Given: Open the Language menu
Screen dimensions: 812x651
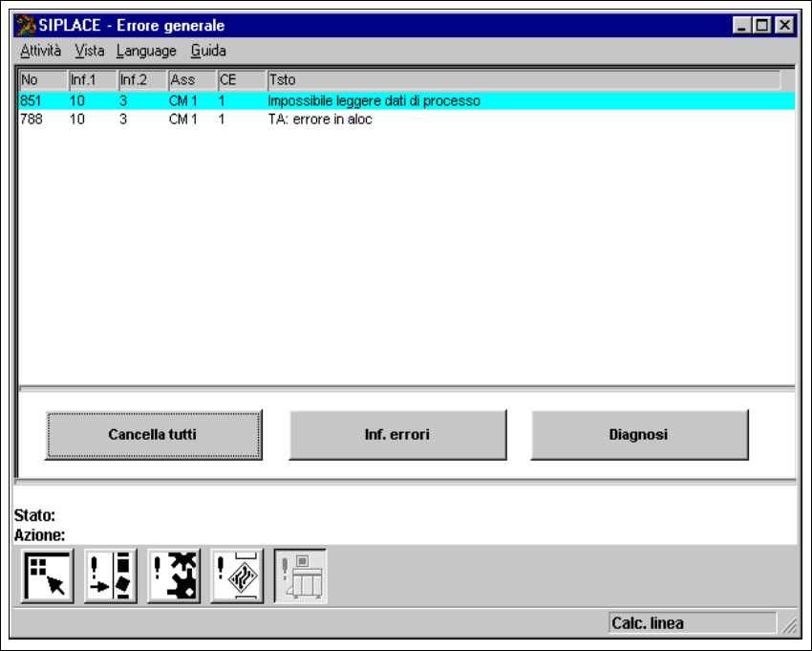Looking at the screenshot, I should pyautogui.click(x=146, y=51).
